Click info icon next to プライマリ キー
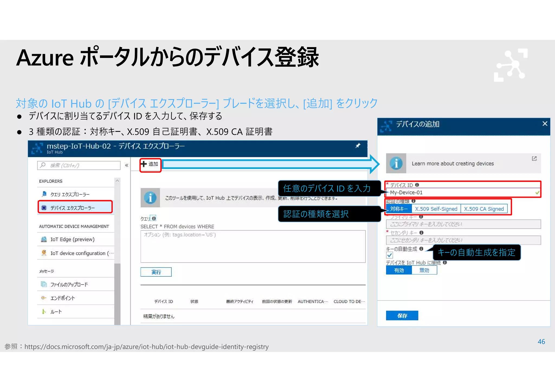This screenshot has height=392, width=555. tap(421, 217)
